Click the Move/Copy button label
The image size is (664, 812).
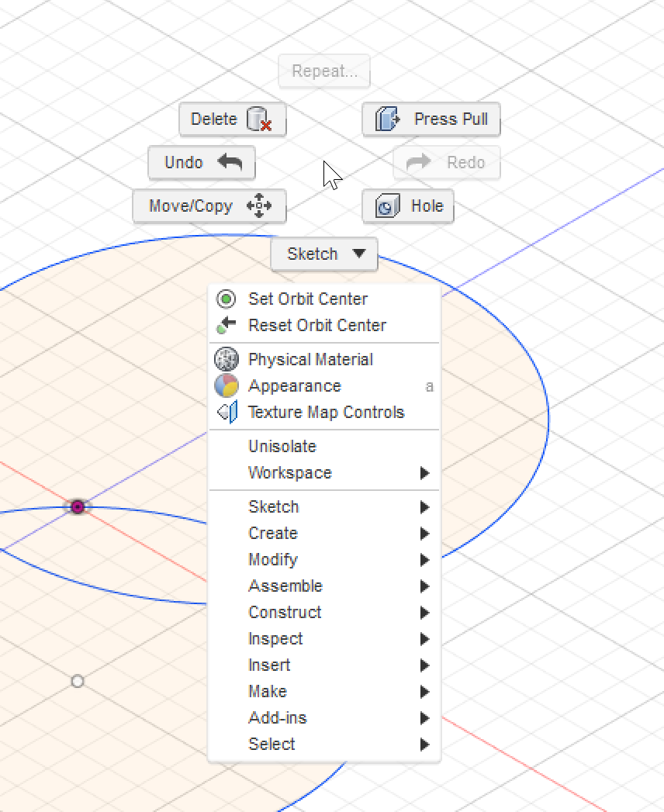(x=191, y=206)
